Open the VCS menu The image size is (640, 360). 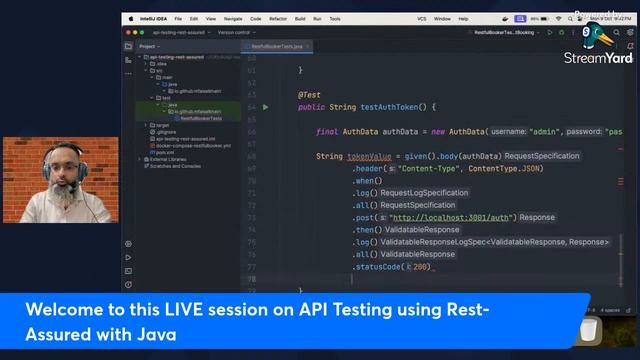(422, 19)
